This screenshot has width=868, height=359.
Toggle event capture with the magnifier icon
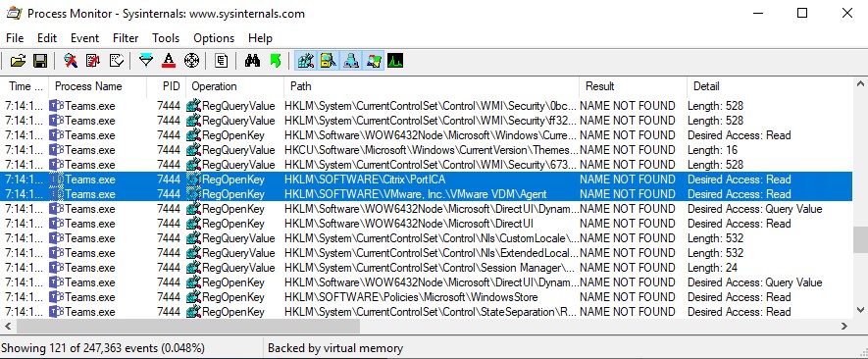[71, 61]
